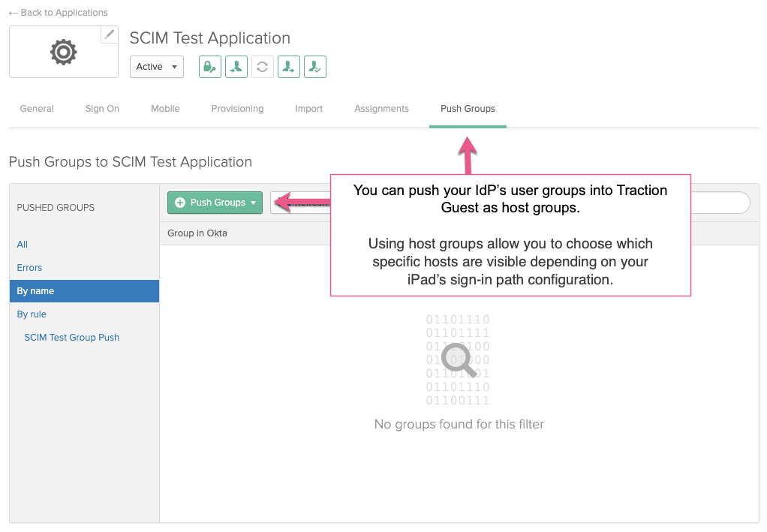Open the Active status dropdown
This screenshot has height=532, width=767.
click(x=156, y=67)
